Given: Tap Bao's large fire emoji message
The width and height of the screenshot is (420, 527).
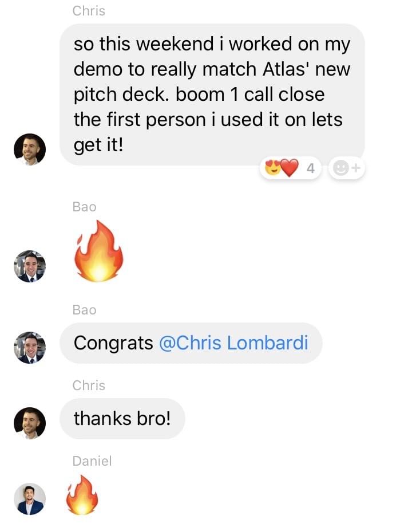Looking at the screenshot, I should coord(98,251).
